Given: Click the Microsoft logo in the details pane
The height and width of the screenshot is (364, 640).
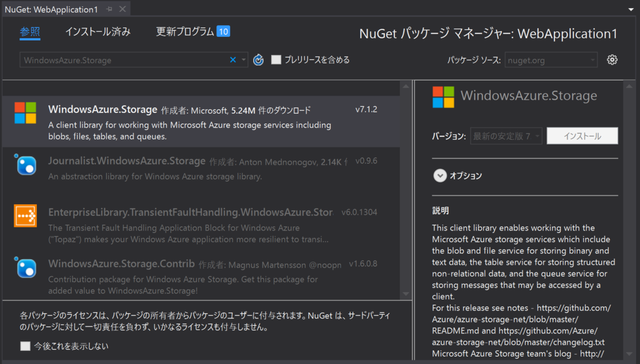Looking at the screenshot, I should [443, 97].
